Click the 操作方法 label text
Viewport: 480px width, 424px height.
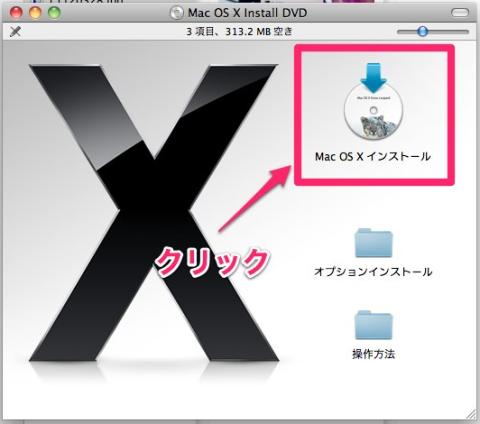373,354
